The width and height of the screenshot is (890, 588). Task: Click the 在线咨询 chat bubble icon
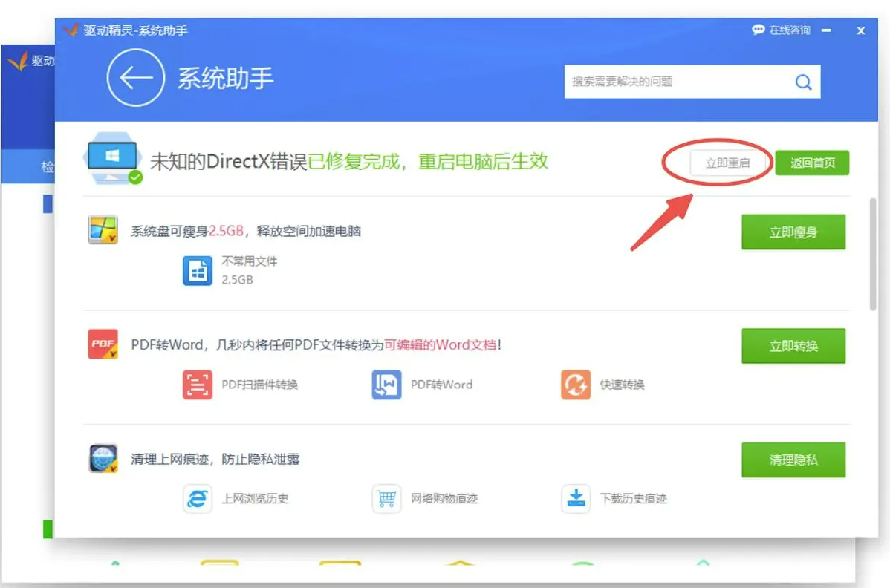(x=759, y=30)
